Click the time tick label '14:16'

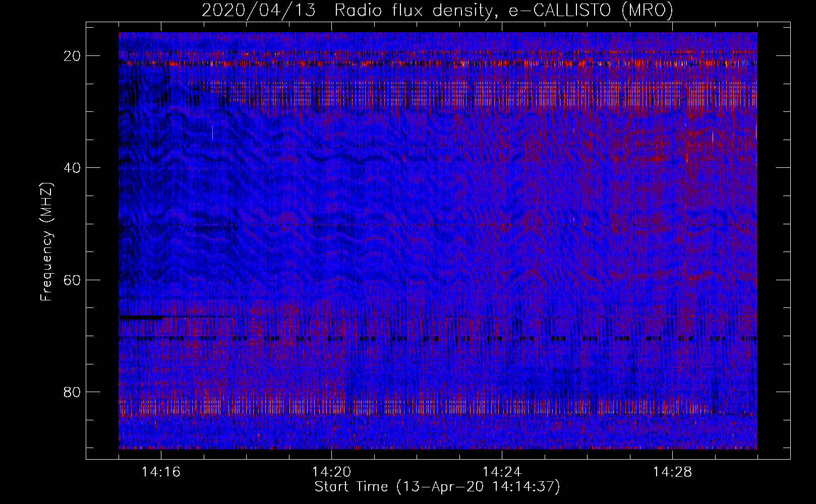tap(161, 472)
